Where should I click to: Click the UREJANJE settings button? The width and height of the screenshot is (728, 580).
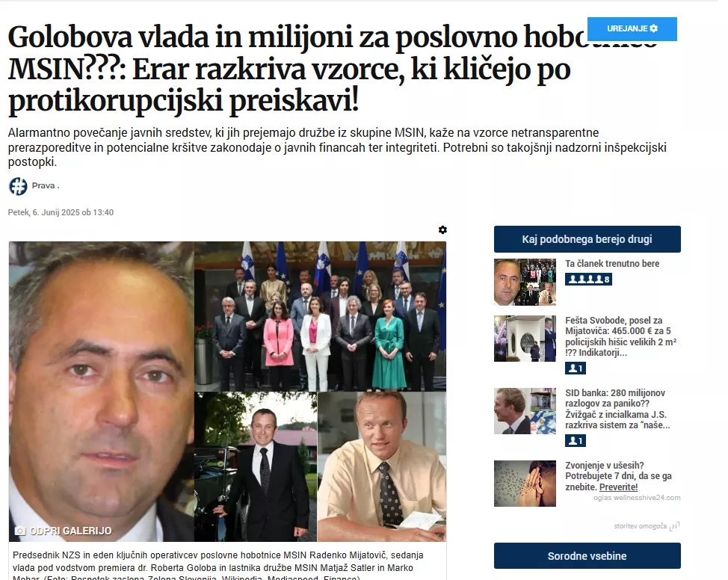[x=632, y=29]
